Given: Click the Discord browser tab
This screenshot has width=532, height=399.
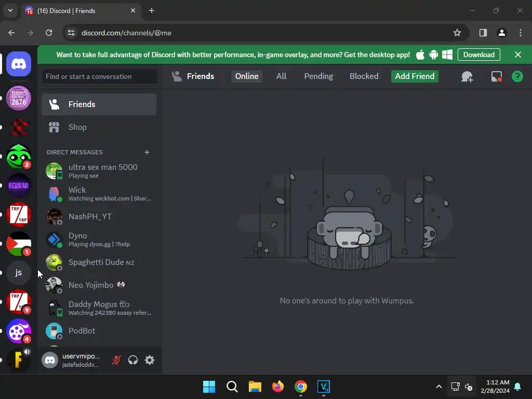Looking at the screenshot, I should tap(82, 11).
